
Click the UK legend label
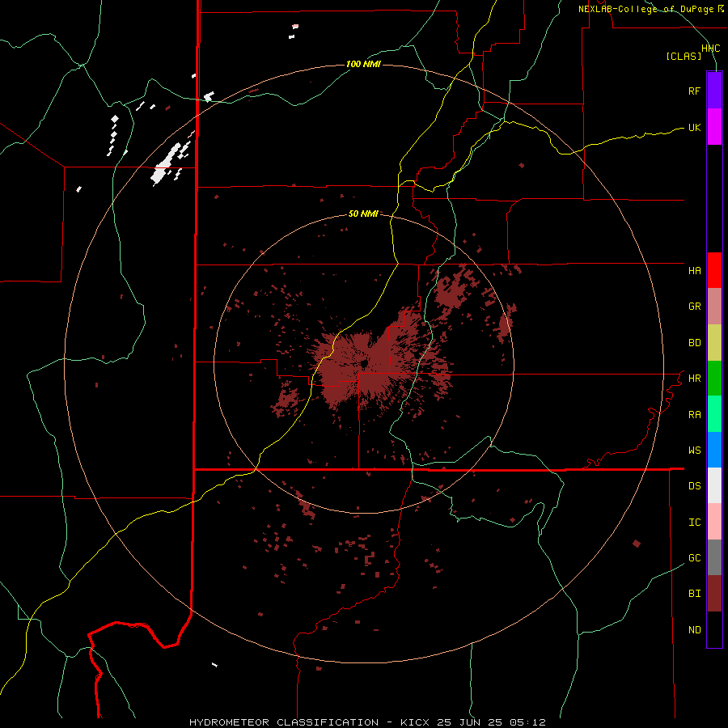[694, 127]
